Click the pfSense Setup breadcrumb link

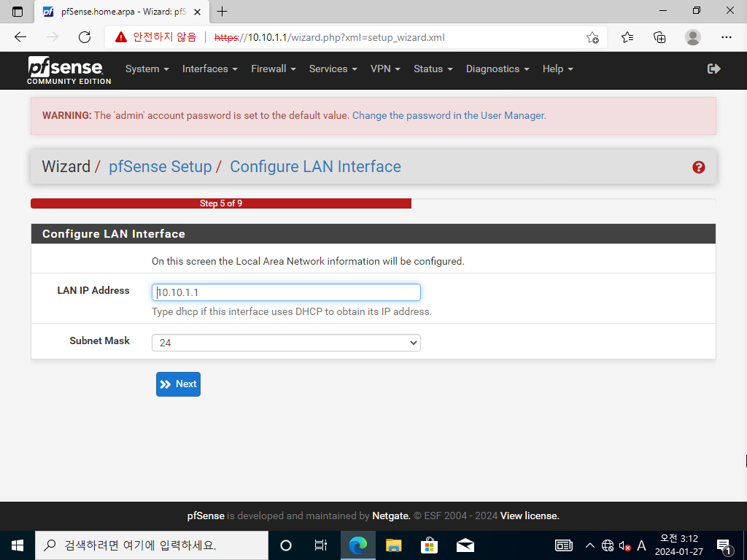160,167
